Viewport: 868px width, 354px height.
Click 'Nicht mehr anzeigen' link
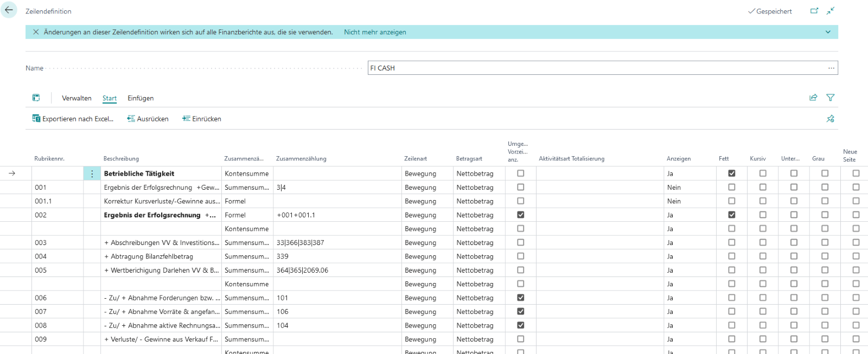click(x=375, y=32)
